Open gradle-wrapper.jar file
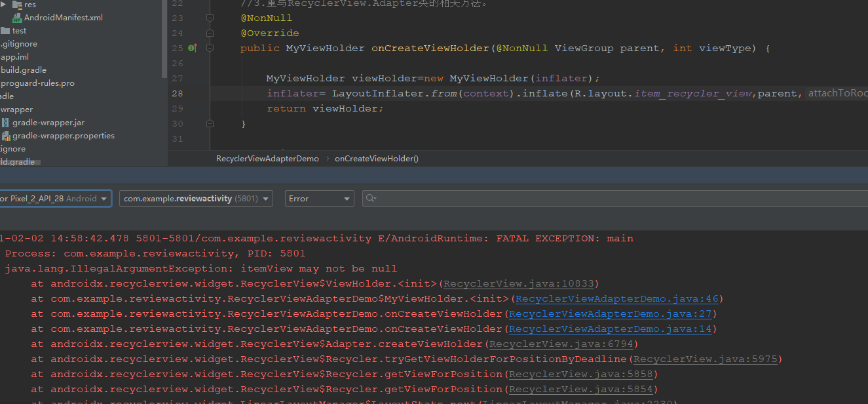The height and width of the screenshot is (404, 868). (x=48, y=123)
